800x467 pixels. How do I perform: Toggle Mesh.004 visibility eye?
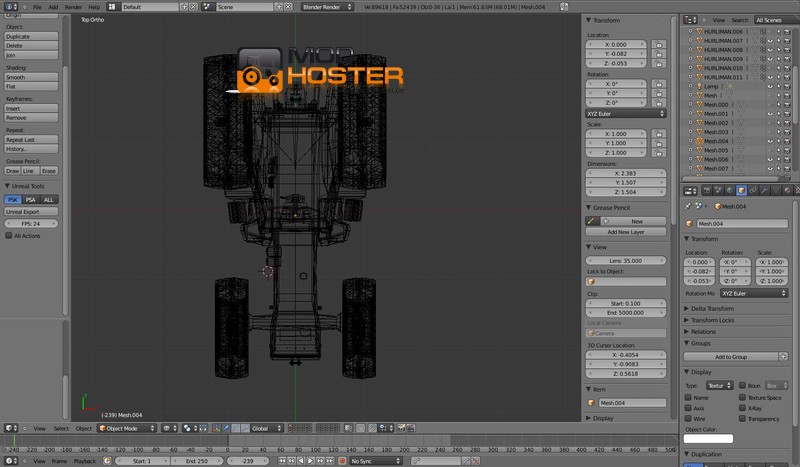click(x=770, y=141)
